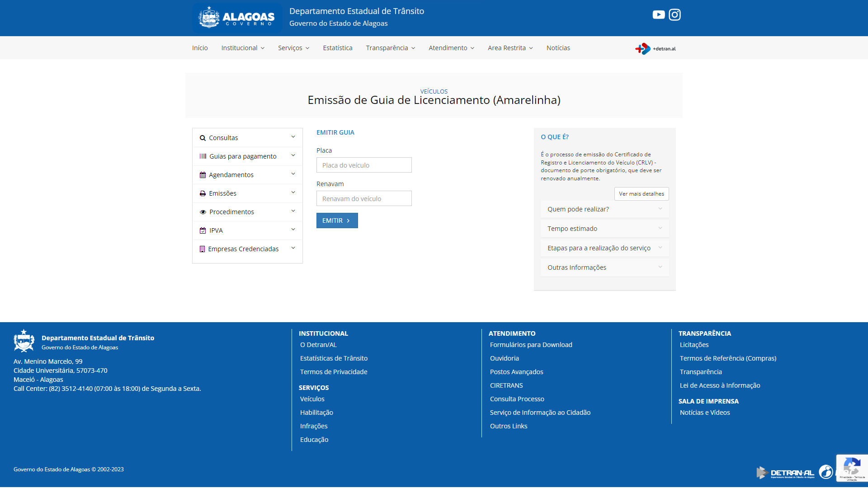Click the calendar-check icon beside IPVA
Viewport: 868px width, 488px height.
click(203, 230)
